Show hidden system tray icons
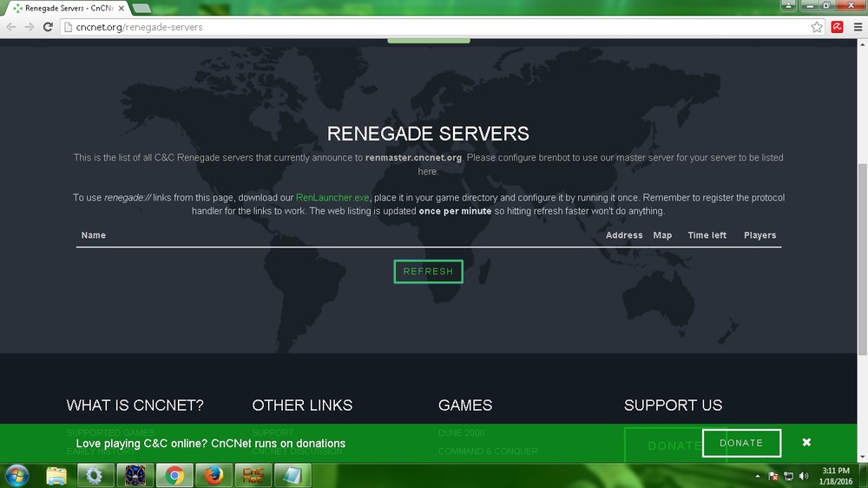The width and height of the screenshot is (868, 488). click(757, 477)
